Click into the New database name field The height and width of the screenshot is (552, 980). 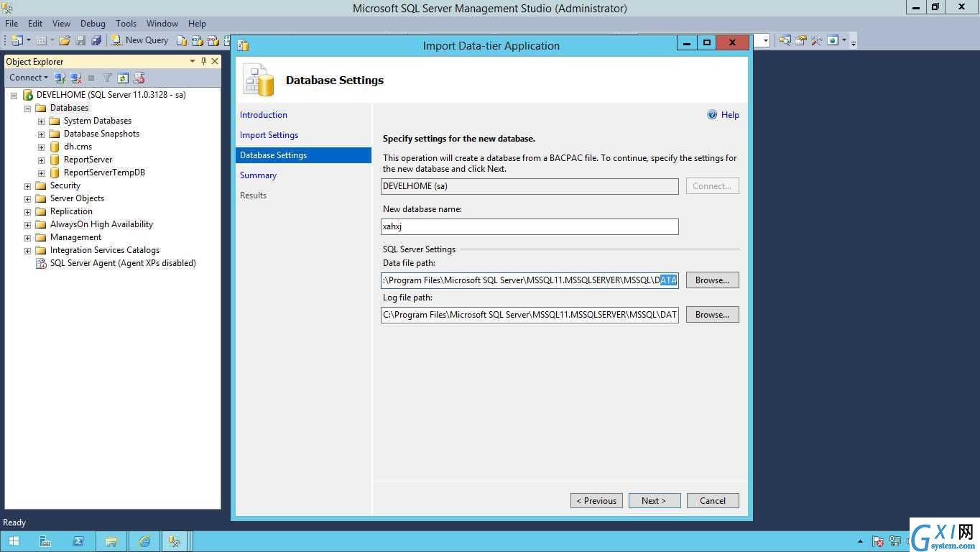pyautogui.click(x=530, y=226)
